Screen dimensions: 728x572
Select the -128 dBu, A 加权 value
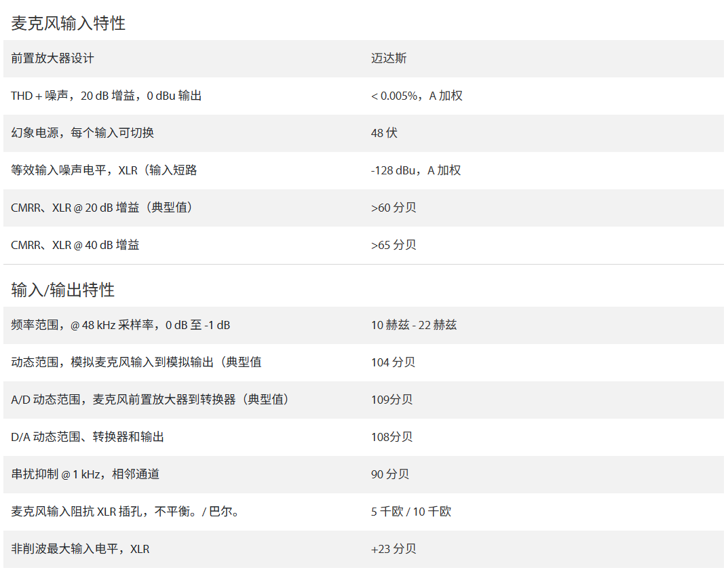point(416,170)
